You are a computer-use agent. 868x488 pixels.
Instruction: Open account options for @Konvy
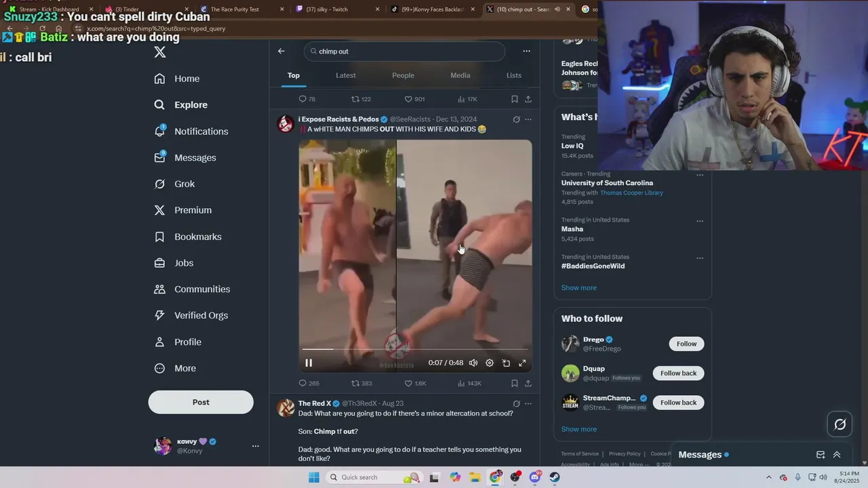(256, 446)
